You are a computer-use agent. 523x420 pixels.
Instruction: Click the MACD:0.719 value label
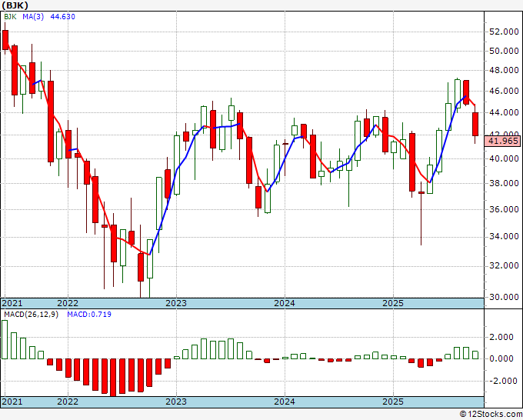(89, 315)
